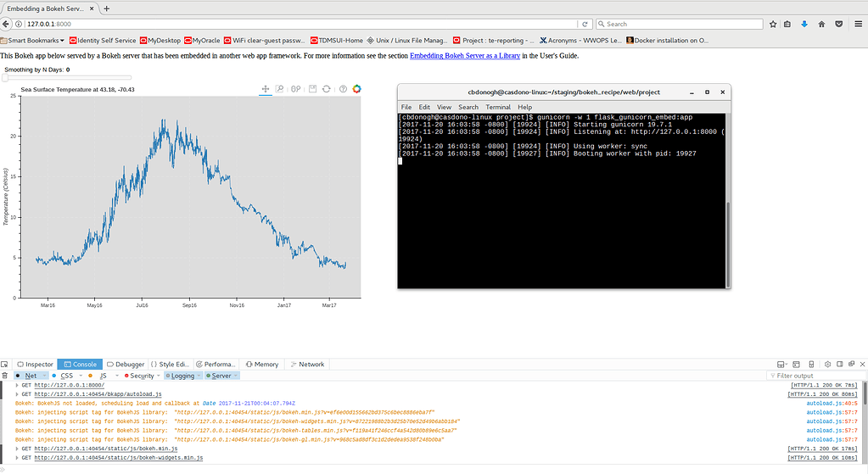Open the Bokeh toolbar help icon
The image size is (868, 474).
(344, 89)
